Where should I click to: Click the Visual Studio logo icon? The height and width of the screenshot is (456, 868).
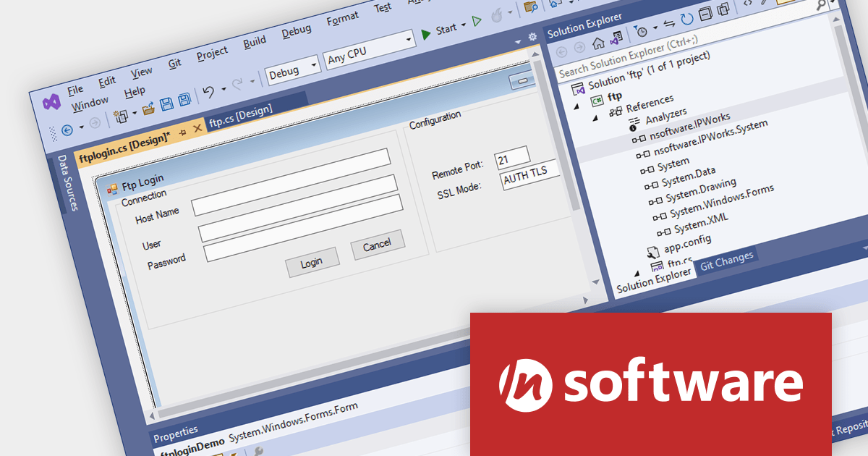pyautogui.click(x=51, y=103)
